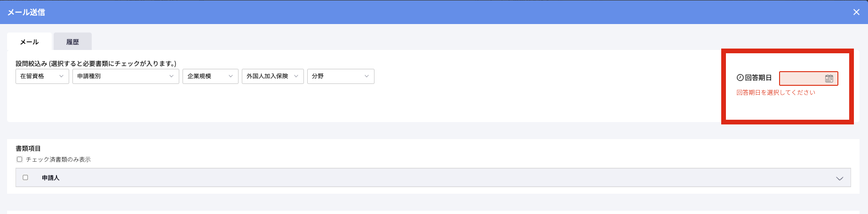Open the 外国人加入保険 dropdown
This screenshot has height=214, width=868.
pyautogui.click(x=272, y=76)
